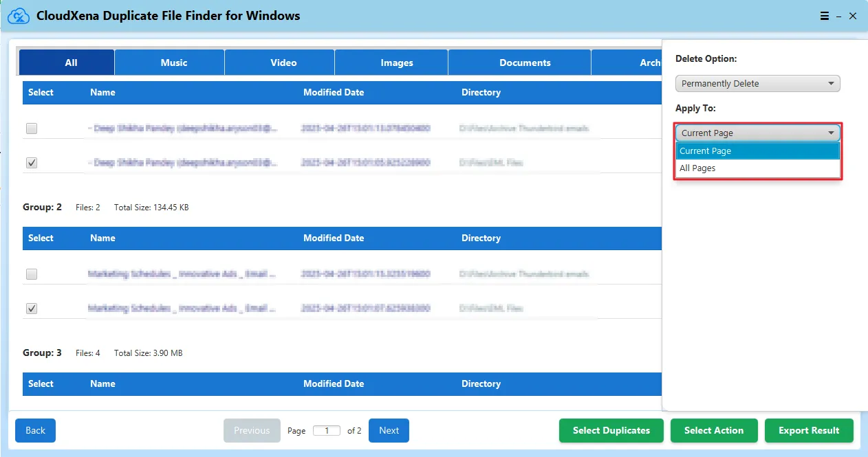Click the CloudXena cloud logo icon
The image size is (868, 457).
pyautogui.click(x=17, y=15)
